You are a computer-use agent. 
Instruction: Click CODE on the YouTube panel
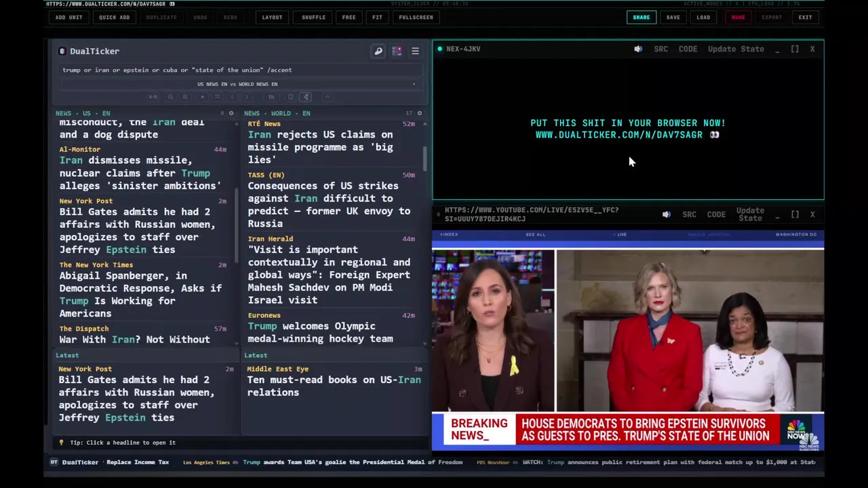[x=716, y=214]
